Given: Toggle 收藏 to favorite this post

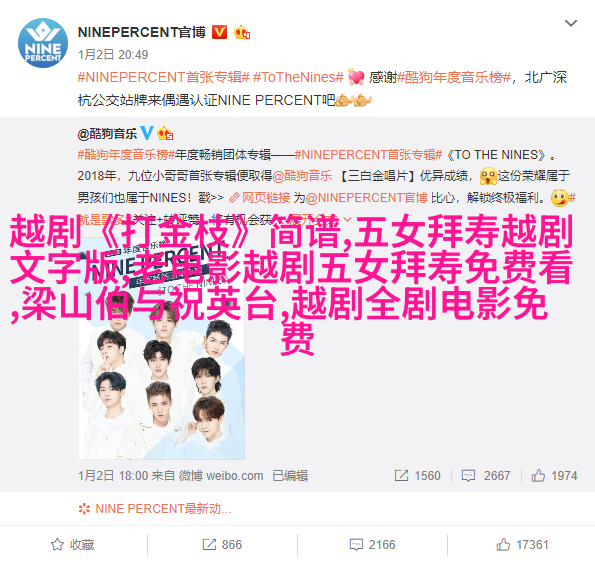Looking at the screenshot, I should pyautogui.click(x=73, y=545).
